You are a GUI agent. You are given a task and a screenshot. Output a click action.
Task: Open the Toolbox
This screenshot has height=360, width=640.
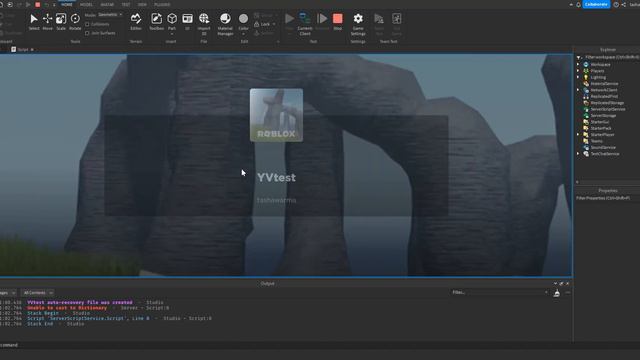click(x=156, y=22)
